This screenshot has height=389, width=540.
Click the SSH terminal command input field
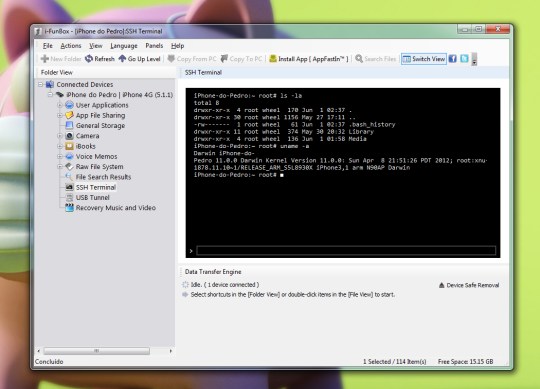point(346,251)
